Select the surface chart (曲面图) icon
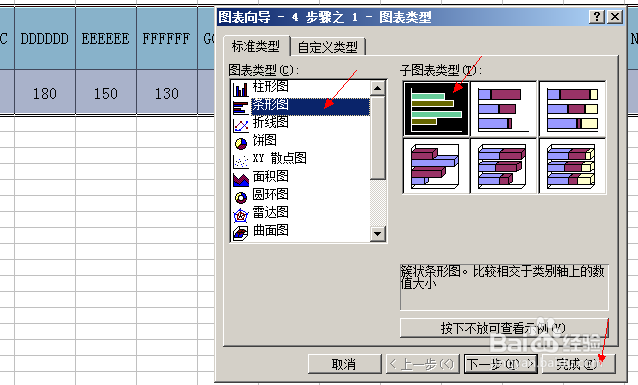The width and height of the screenshot is (638, 385). point(240,233)
